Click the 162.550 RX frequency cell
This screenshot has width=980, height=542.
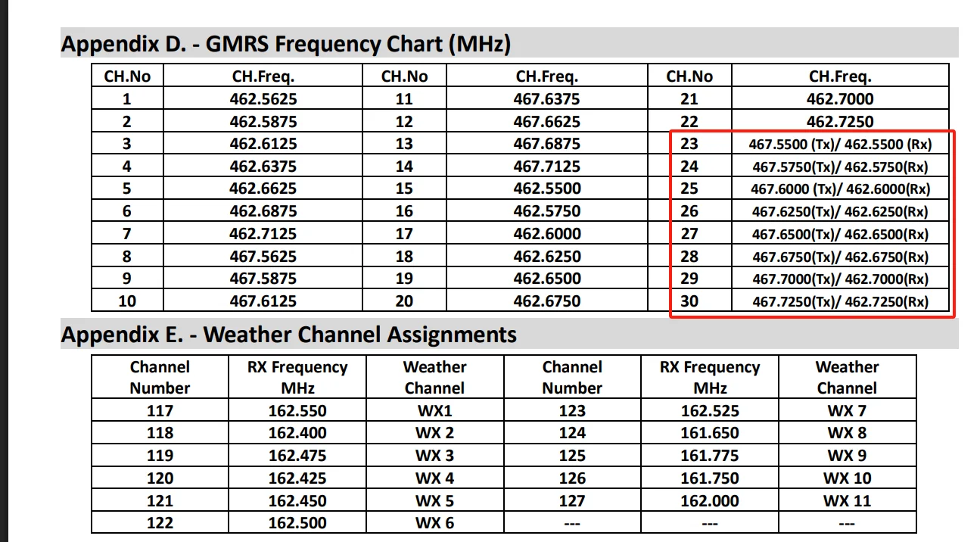pos(297,411)
